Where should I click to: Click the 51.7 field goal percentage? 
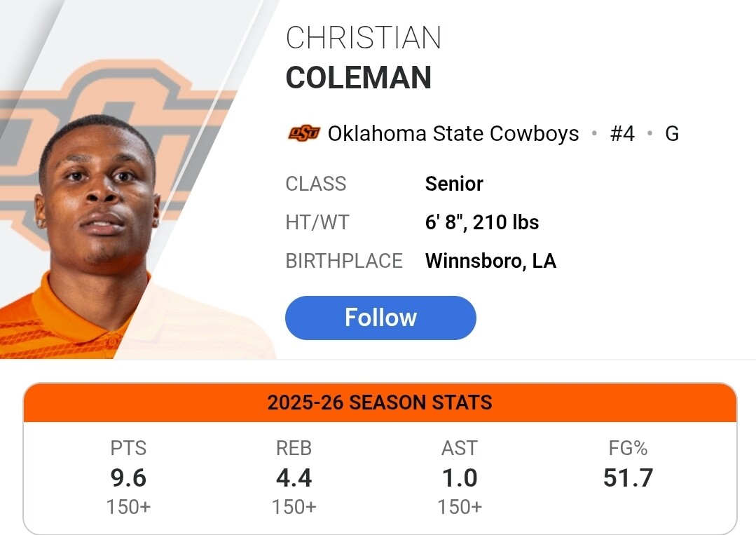click(x=628, y=478)
